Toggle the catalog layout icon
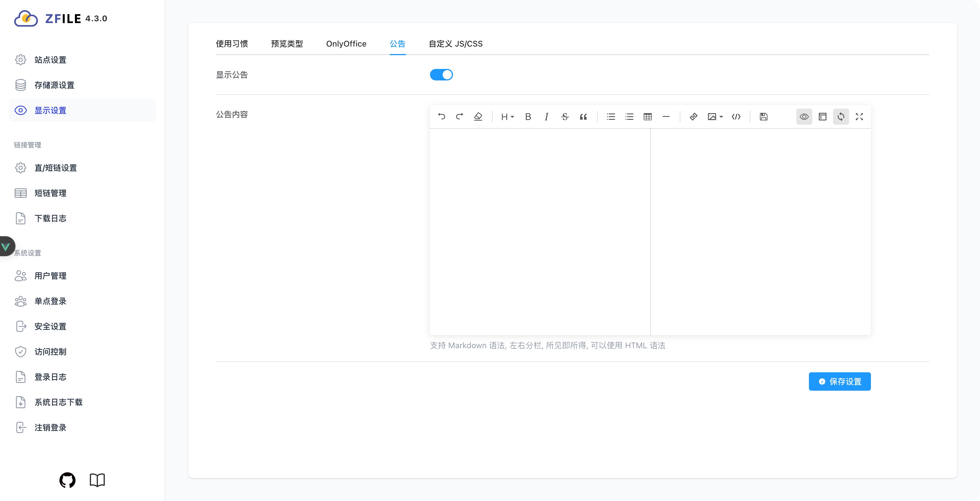 click(x=822, y=117)
